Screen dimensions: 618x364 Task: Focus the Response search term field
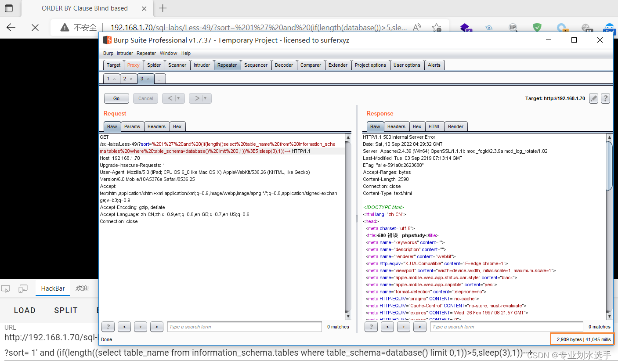[x=507, y=327]
